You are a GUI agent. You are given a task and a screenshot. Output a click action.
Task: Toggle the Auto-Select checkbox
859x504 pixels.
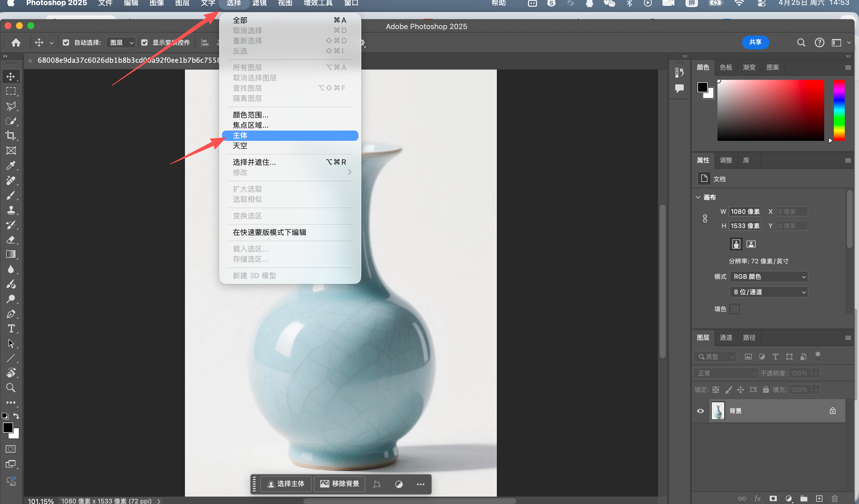coord(66,42)
